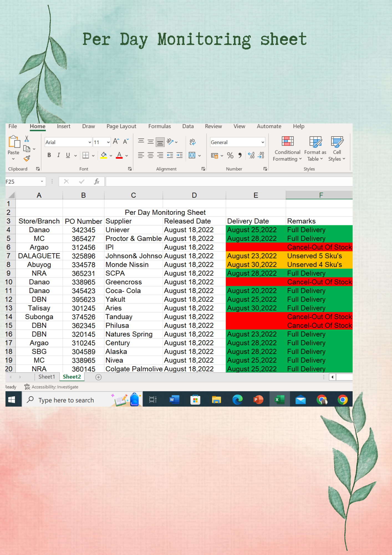Open the Clipboard pane launcher
This screenshot has height=555, width=392.
pyautogui.click(x=38, y=169)
